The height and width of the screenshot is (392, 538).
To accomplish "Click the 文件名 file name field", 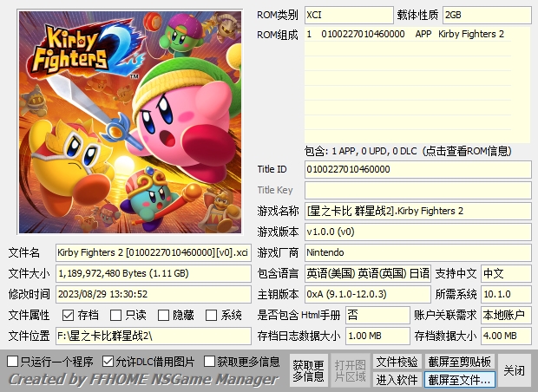I will pos(154,252).
